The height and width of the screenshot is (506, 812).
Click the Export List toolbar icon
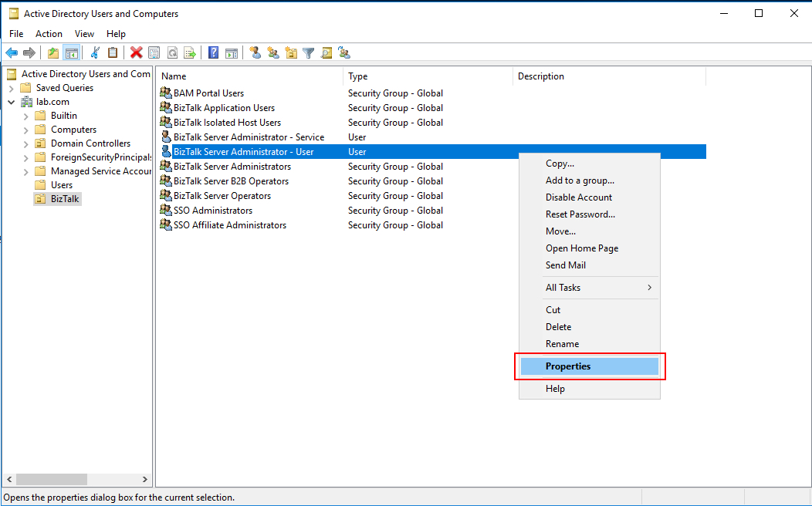[190, 52]
